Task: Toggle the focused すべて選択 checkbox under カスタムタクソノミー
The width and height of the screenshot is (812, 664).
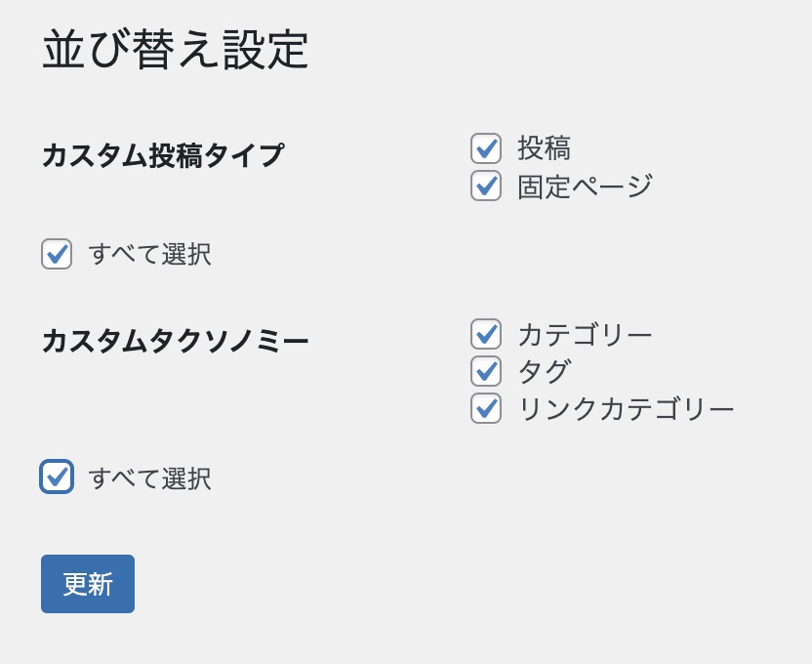Action: 57,477
